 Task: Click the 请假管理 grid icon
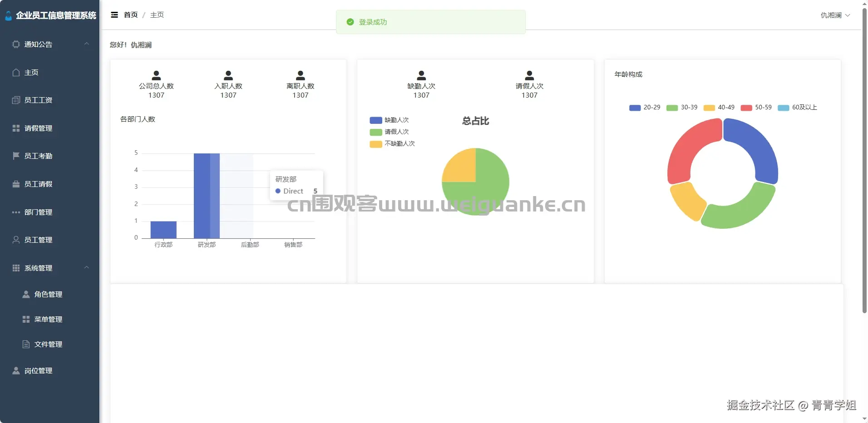tap(16, 128)
